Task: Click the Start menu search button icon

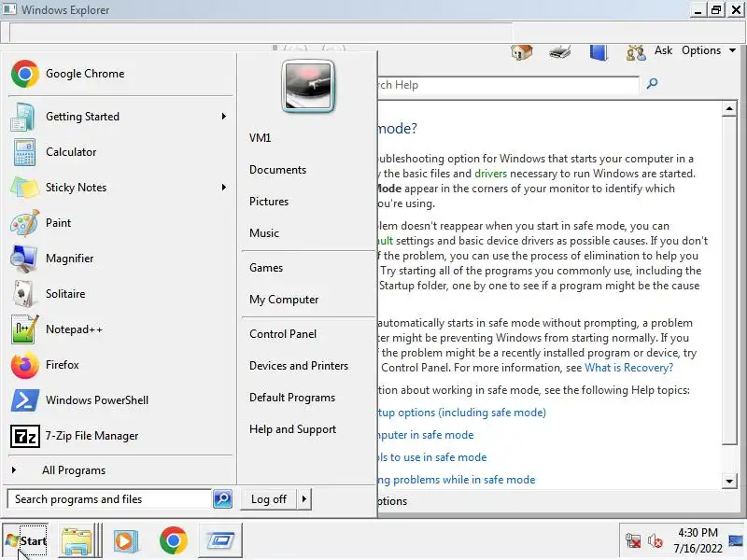Action: [222, 499]
